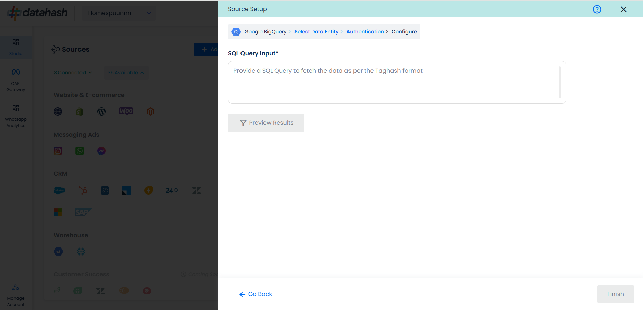Select the Shopify source icon

[x=79, y=112]
